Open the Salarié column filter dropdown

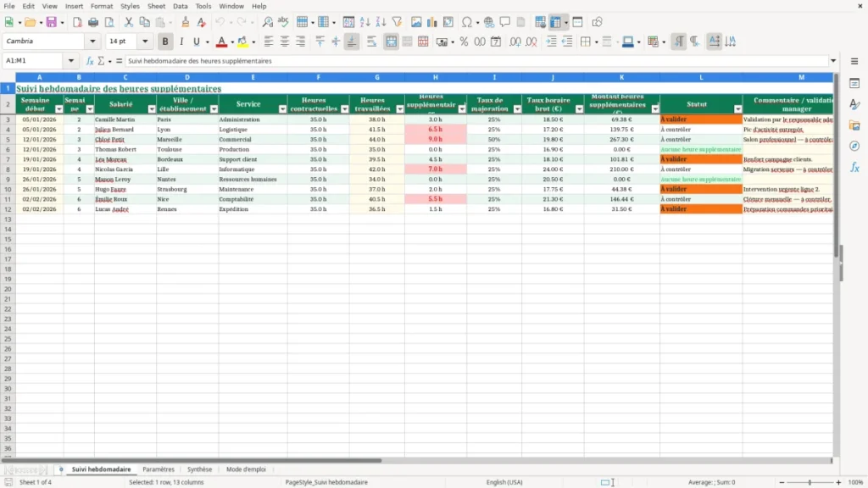tap(151, 109)
